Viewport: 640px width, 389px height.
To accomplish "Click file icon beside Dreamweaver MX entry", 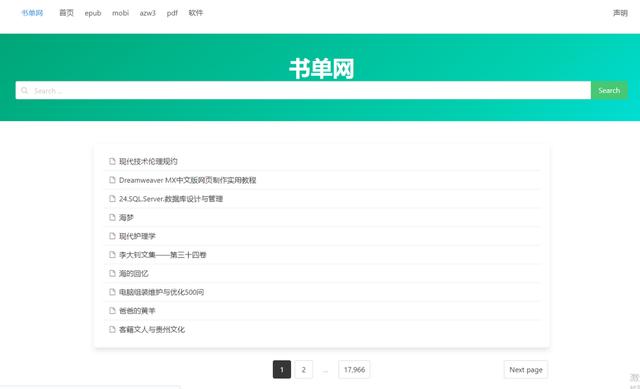I will coord(112,180).
